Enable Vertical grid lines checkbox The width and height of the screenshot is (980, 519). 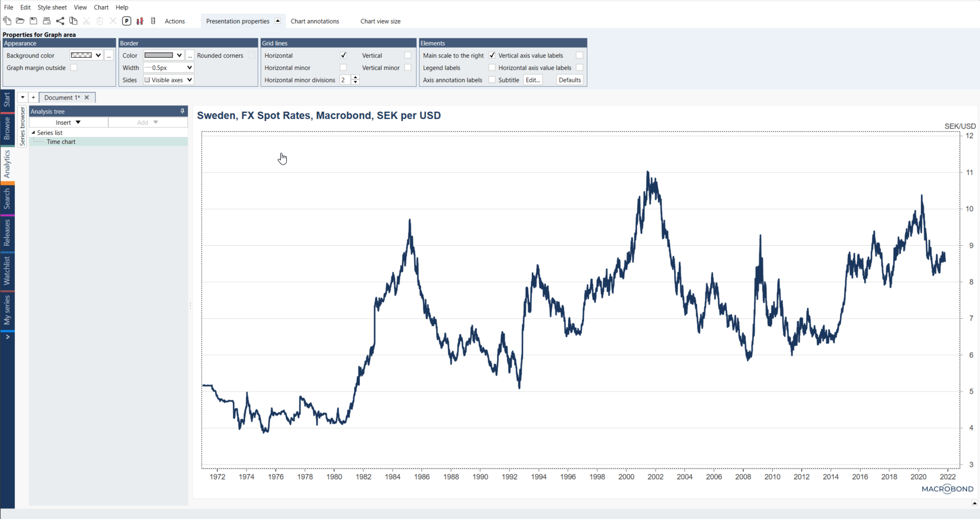pyautogui.click(x=407, y=55)
